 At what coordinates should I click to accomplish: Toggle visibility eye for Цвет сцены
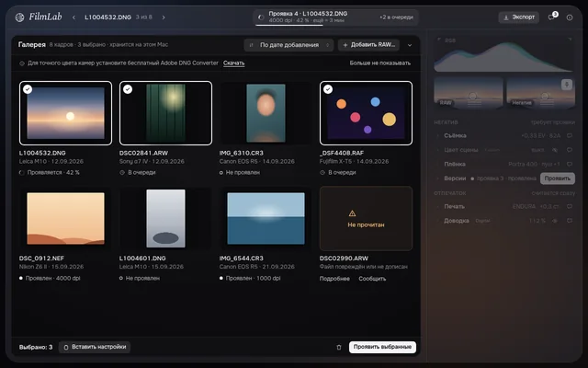555,150
